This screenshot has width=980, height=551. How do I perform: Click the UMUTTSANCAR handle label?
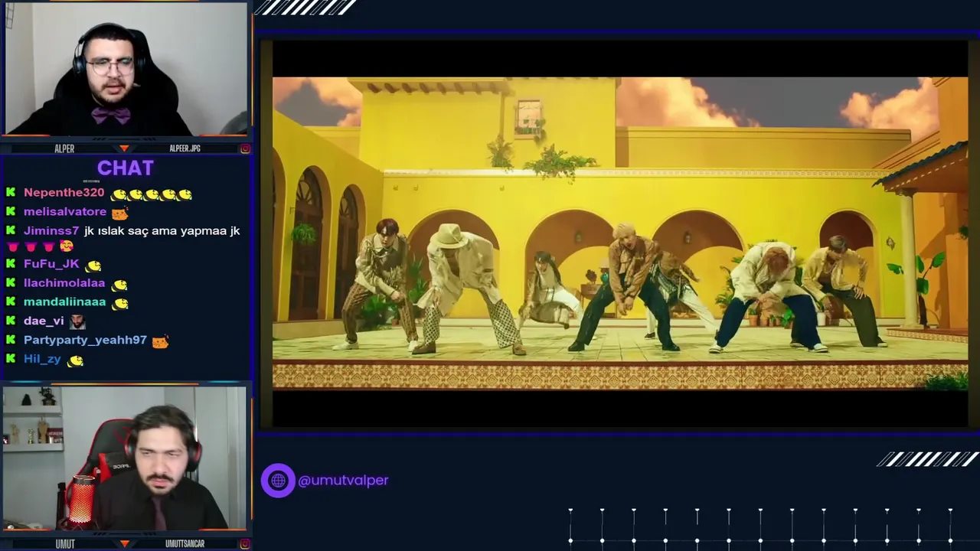(x=185, y=544)
